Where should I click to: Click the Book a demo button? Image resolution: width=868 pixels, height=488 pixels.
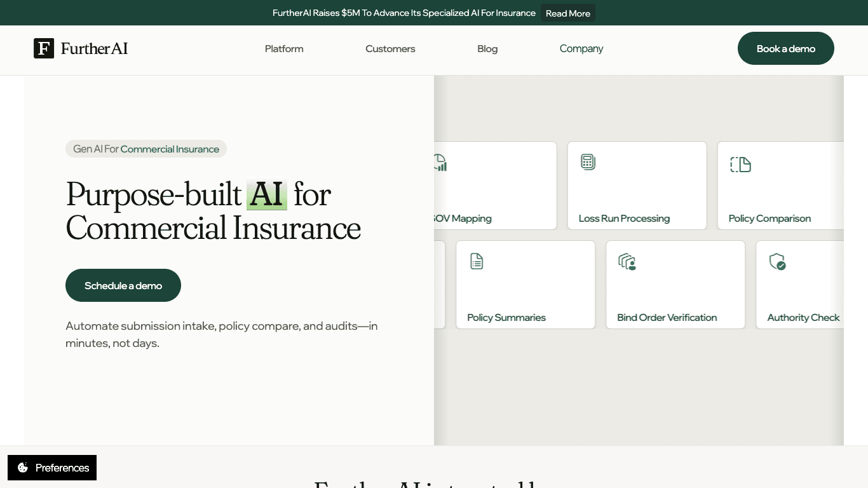pos(786,48)
